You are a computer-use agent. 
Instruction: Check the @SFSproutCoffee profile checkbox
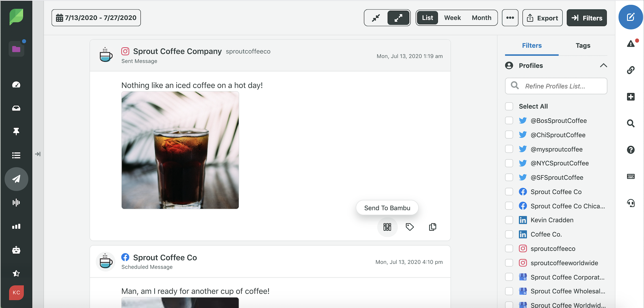(x=509, y=177)
